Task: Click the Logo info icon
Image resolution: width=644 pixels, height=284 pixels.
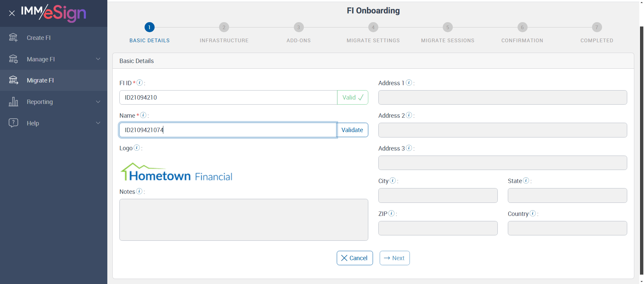Action: click(x=137, y=148)
